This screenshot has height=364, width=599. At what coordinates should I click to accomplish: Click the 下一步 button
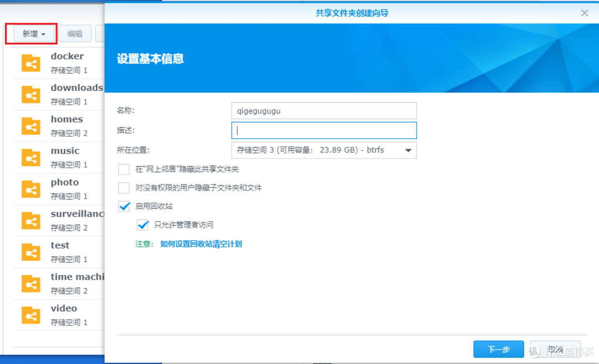click(x=499, y=349)
